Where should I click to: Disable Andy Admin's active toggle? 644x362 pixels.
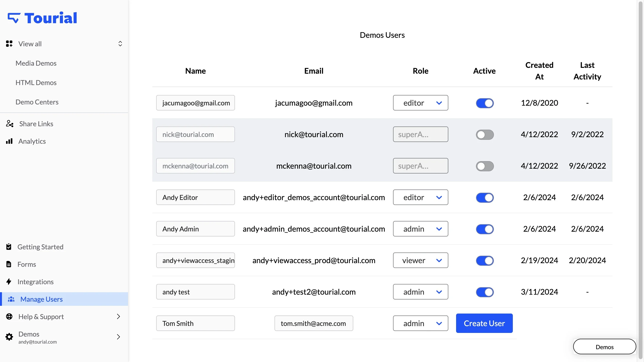(484, 229)
